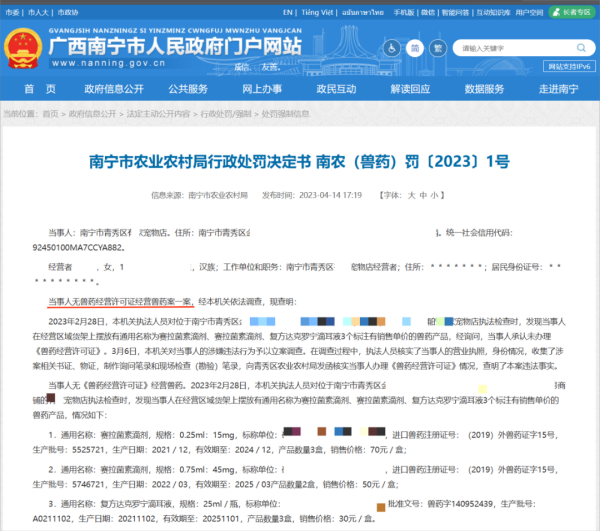Click batch number A0211102
This screenshot has width=600, height=531.
(51, 519)
